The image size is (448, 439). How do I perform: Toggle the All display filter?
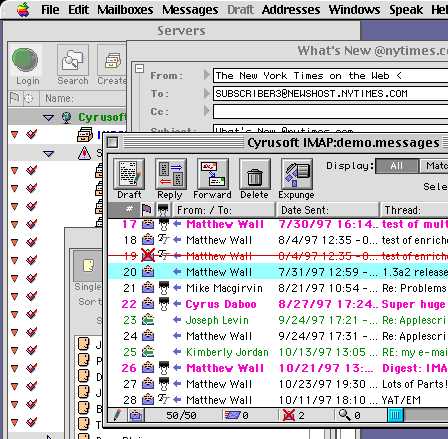(x=397, y=166)
